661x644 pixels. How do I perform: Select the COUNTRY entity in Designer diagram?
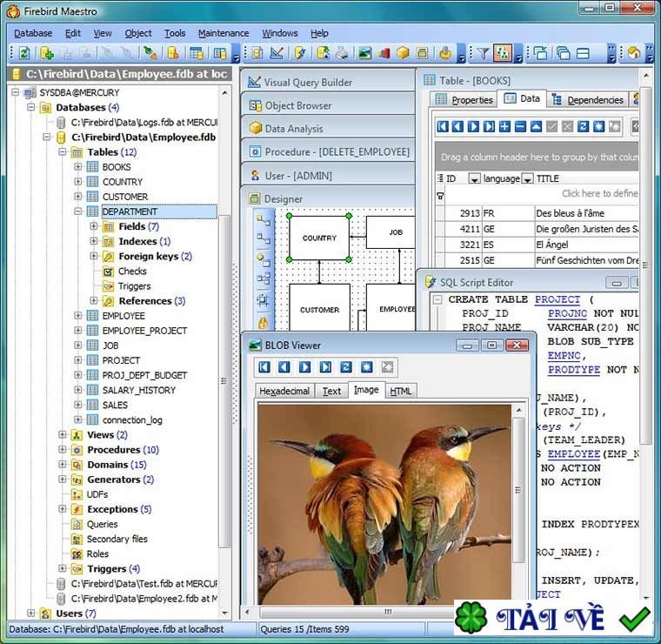pos(319,238)
